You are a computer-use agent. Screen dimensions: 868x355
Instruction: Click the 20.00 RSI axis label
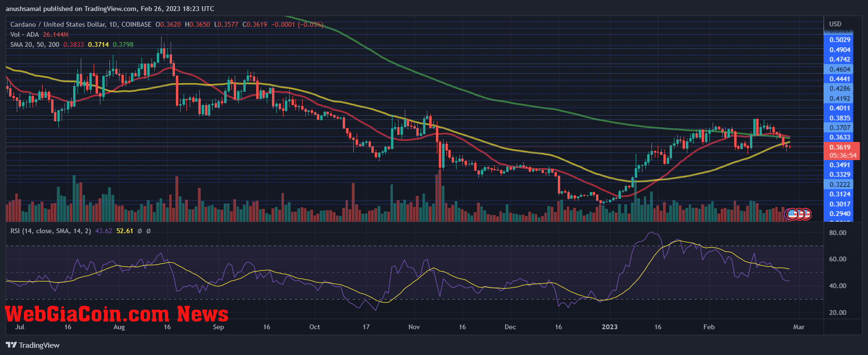[x=837, y=312]
